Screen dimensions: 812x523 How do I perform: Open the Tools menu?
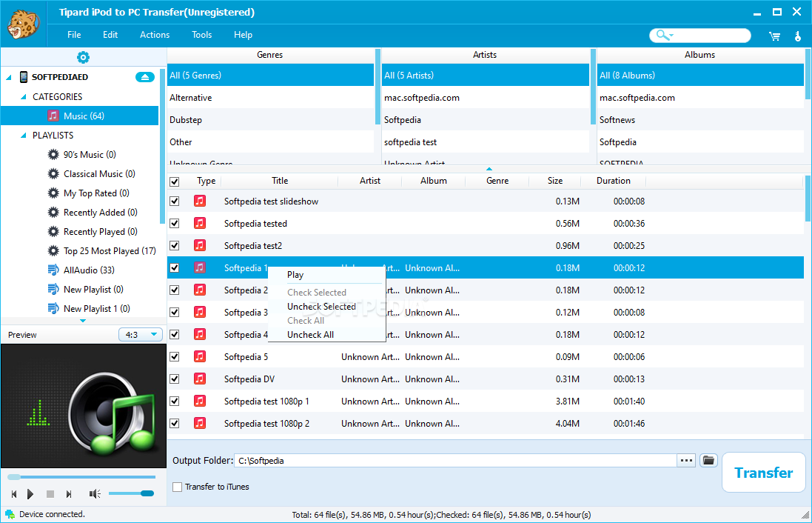201,35
